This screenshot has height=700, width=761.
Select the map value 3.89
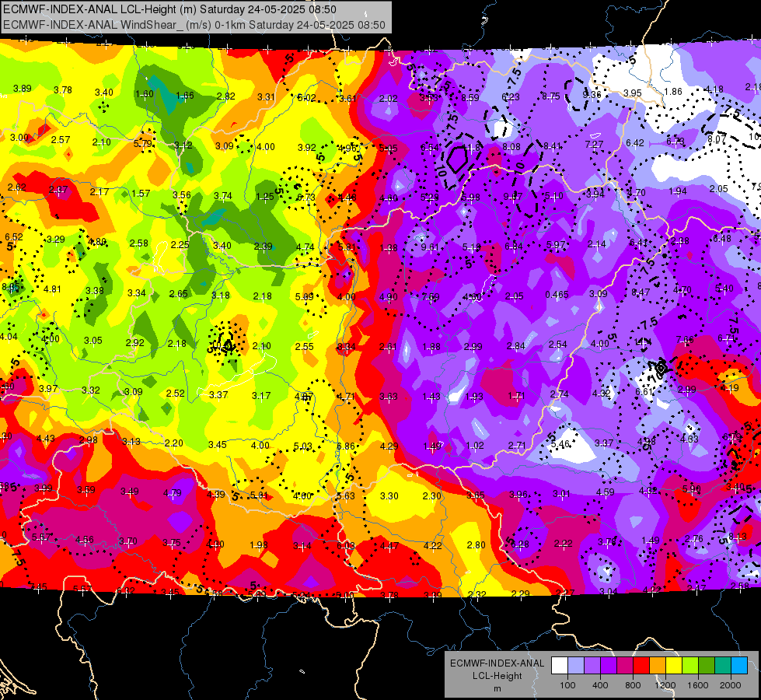tap(23, 89)
